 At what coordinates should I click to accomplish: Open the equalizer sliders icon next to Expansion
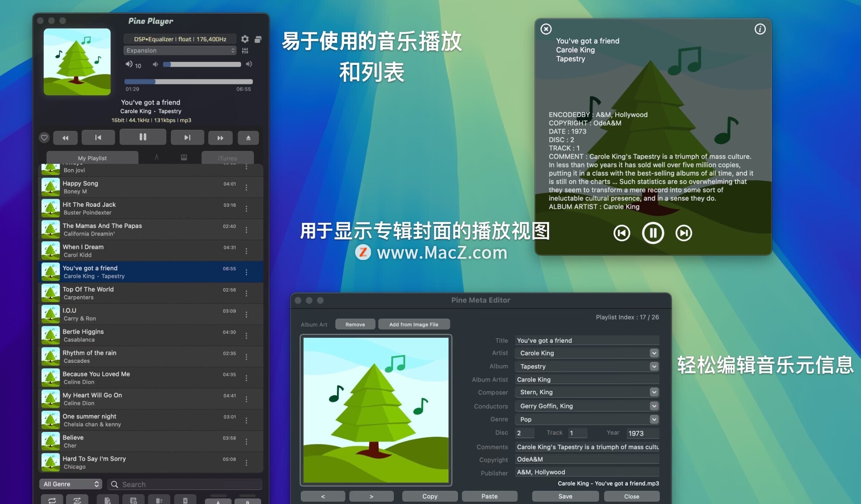[245, 51]
